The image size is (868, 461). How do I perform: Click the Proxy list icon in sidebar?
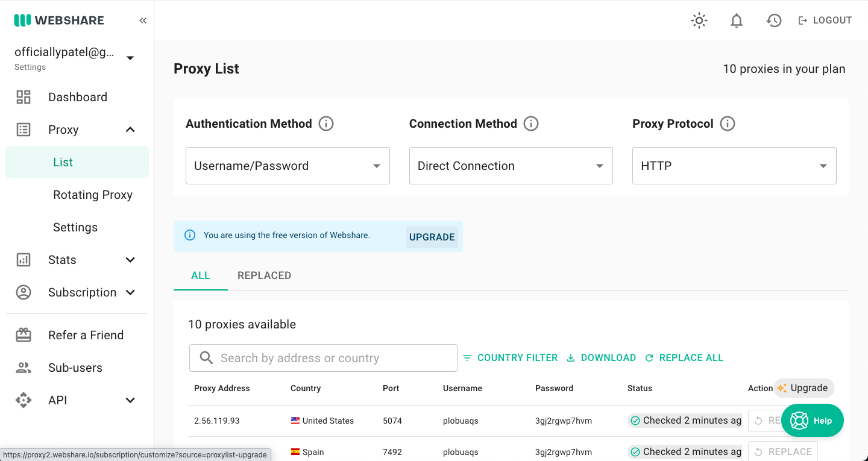tap(24, 130)
